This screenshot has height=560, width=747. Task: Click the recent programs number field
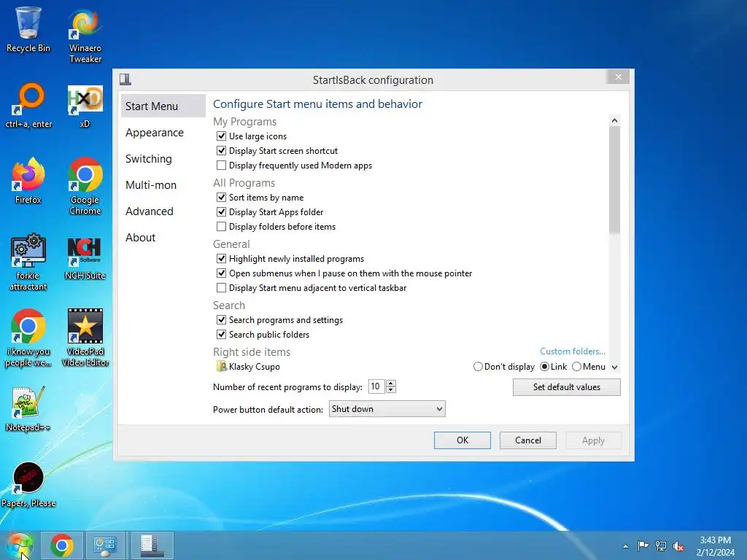tap(377, 386)
